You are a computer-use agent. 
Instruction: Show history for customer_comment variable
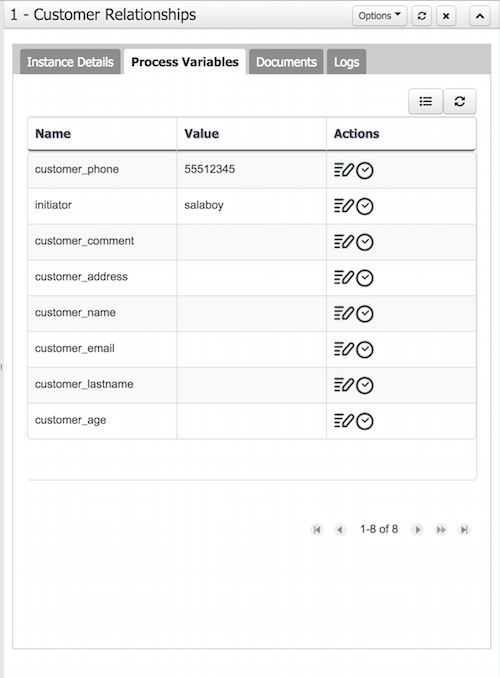pyautogui.click(x=365, y=242)
